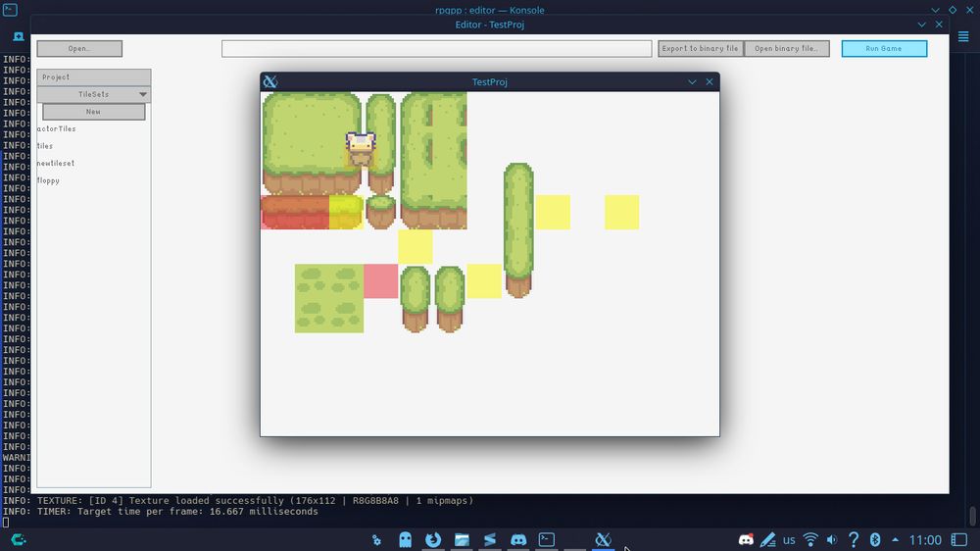Open the Wi-Fi network tray icon
Image resolution: width=980 pixels, height=551 pixels.
810,540
